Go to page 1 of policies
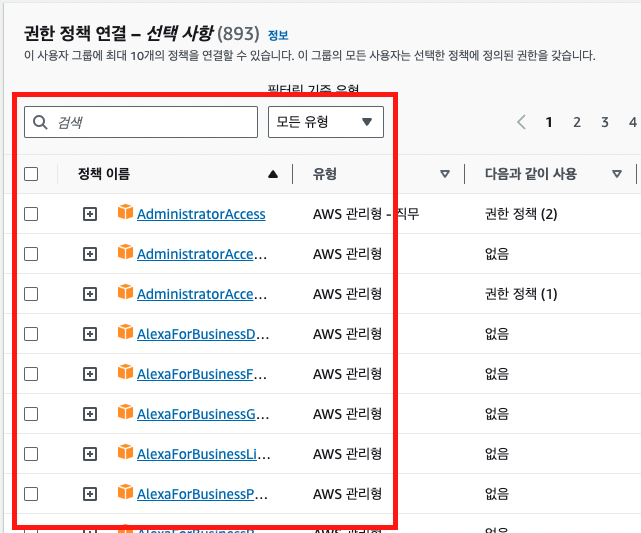This screenshot has height=533, width=641. click(x=549, y=122)
